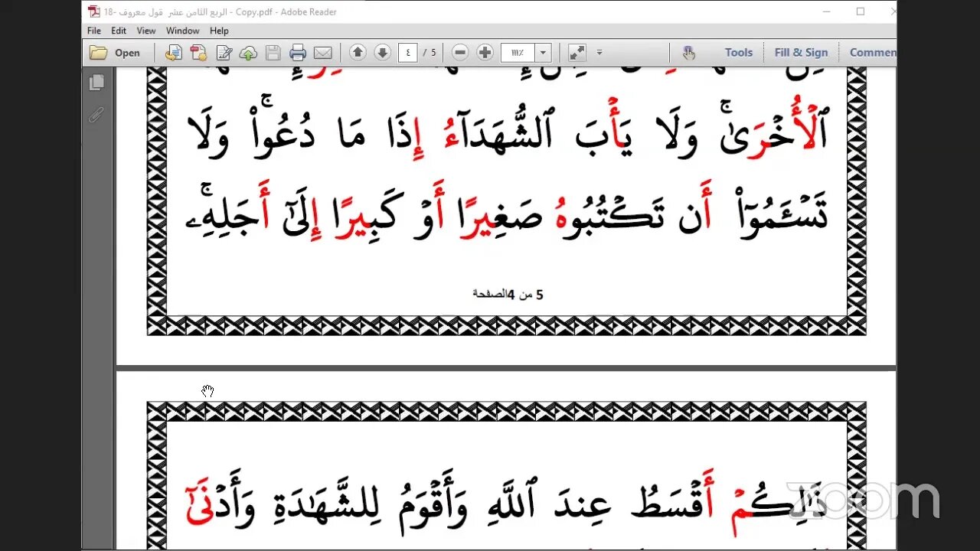This screenshot has width=980, height=551.
Task: Open the Window menu
Action: click(183, 31)
